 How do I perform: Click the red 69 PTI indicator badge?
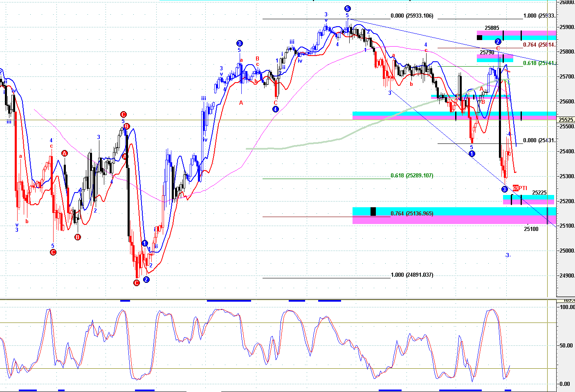pos(516,188)
